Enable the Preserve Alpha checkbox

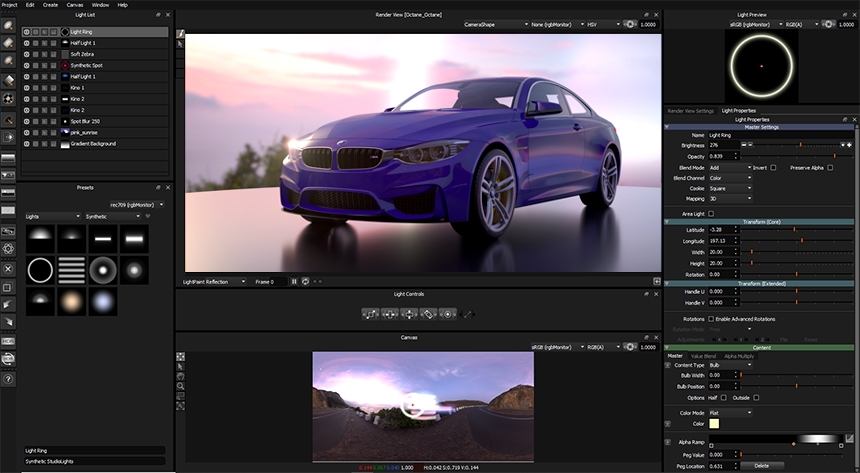click(x=830, y=167)
